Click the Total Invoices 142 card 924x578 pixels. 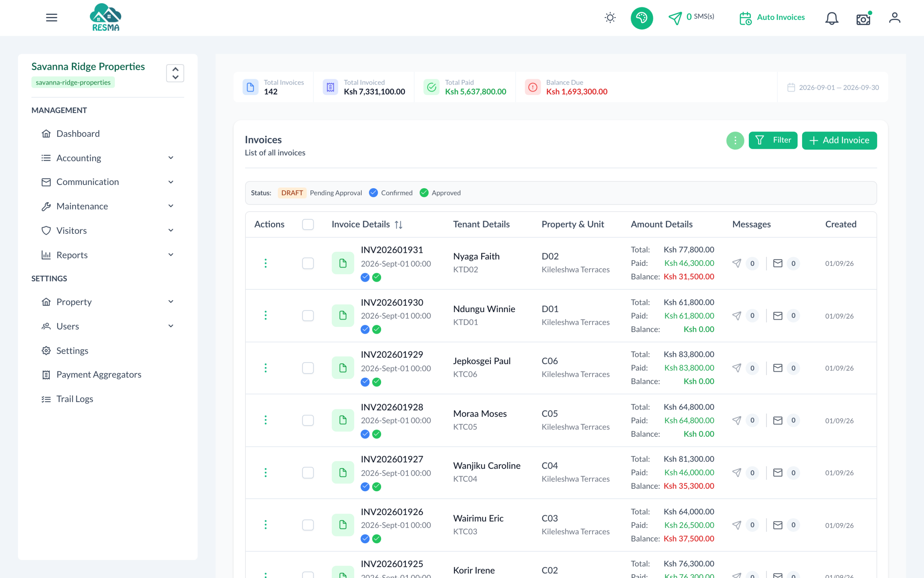pos(273,87)
